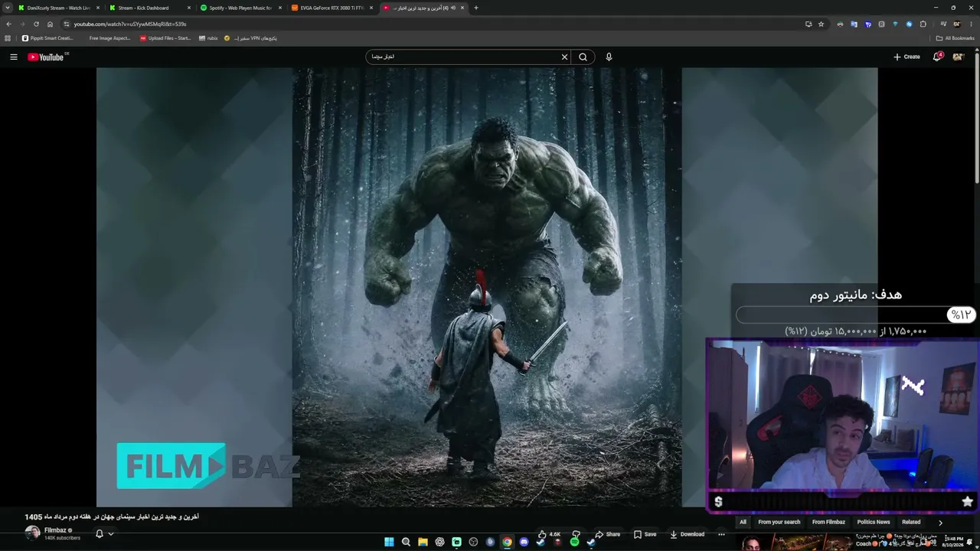This screenshot has height=551, width=980.
Task: Select the From Filmbaz chip
Action: pos(828,522)
